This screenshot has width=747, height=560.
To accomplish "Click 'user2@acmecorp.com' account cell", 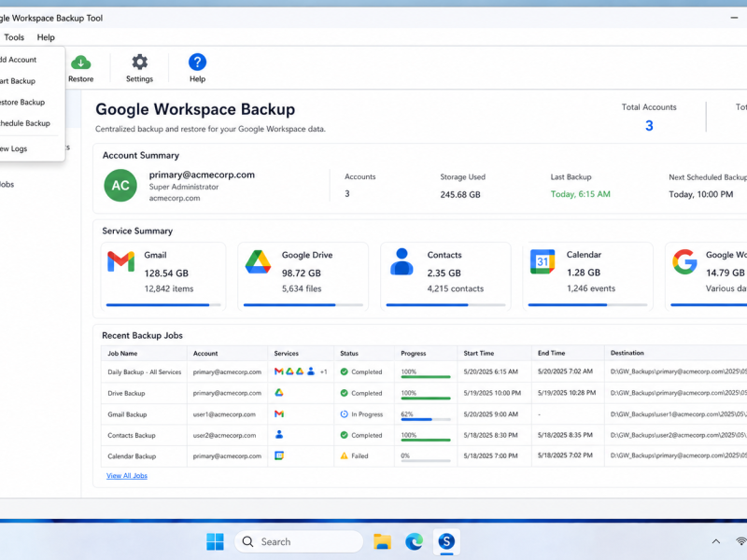I will point(224,435).
